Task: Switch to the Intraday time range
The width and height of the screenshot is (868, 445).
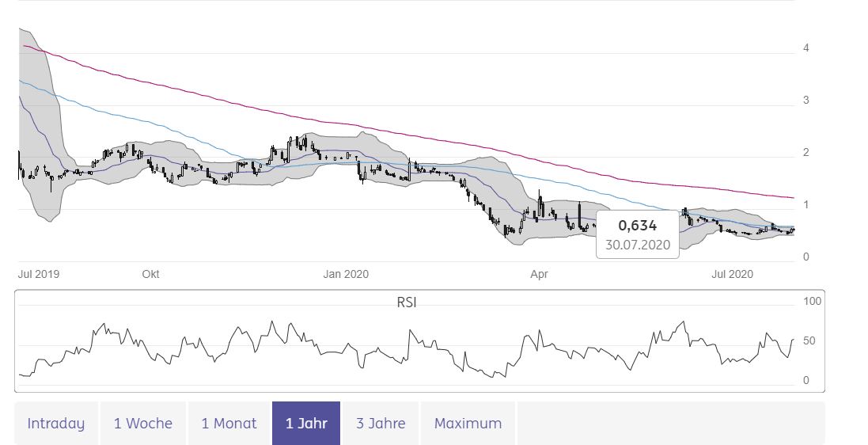Action: pos(55,423)
